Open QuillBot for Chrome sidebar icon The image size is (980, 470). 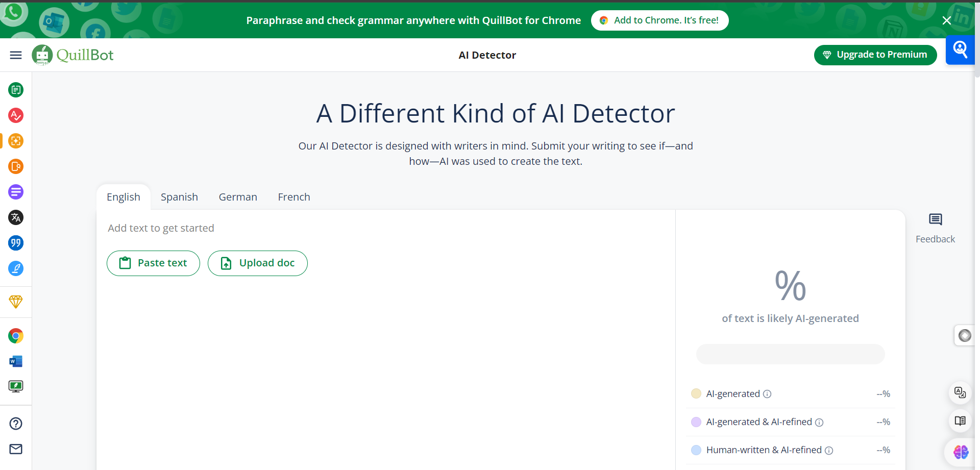pyautogui.click(x=16, y=336)
